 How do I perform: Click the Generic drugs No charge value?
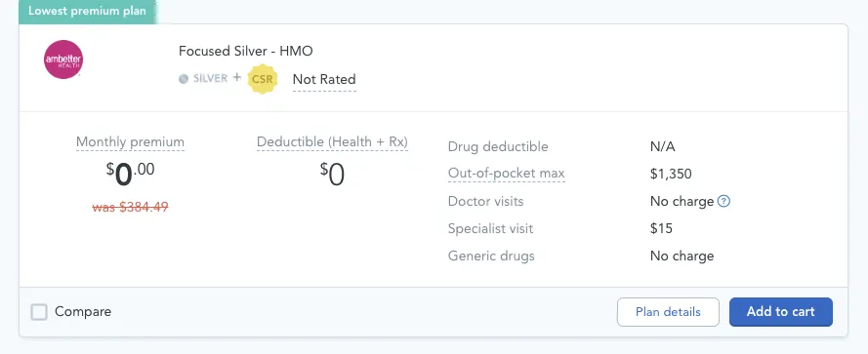click(x=682, y=256)
